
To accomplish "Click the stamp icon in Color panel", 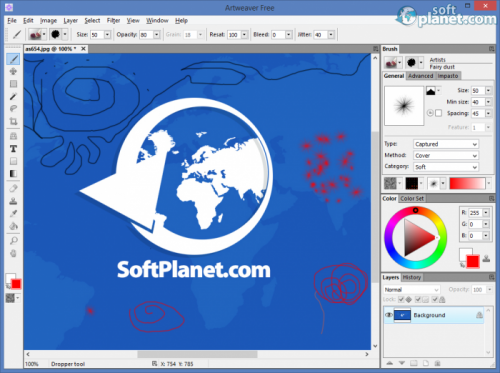I will pyautogui.click(x=486, y=258).
